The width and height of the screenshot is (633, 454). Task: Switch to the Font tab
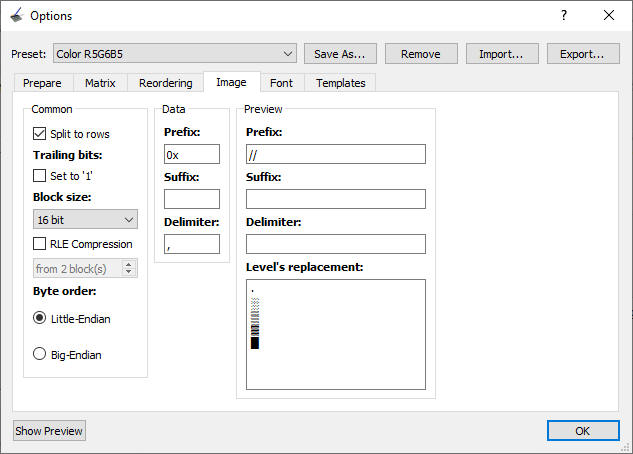(x=281, y=83)
